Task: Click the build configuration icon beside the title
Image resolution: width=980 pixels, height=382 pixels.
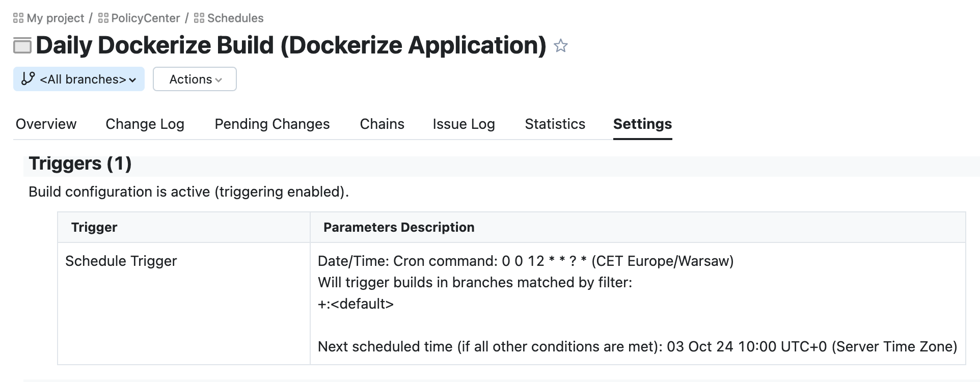Action: click(x=22, y=46)
